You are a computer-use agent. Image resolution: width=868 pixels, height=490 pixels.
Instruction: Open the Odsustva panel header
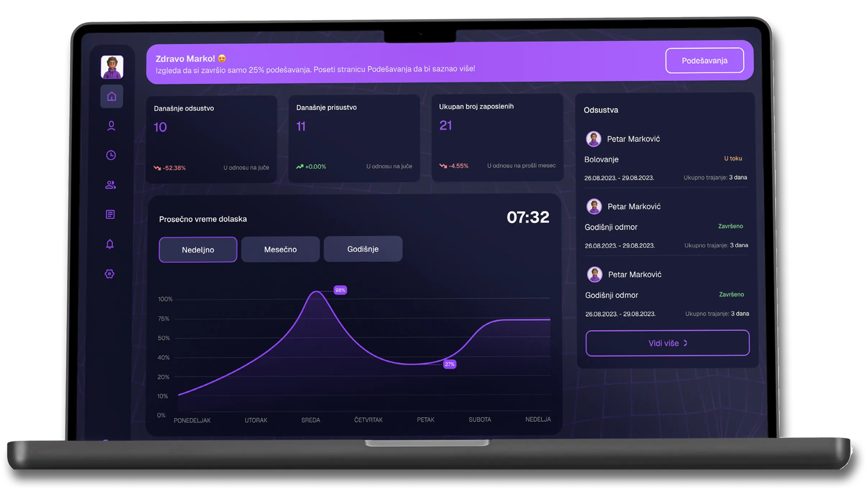601,110
